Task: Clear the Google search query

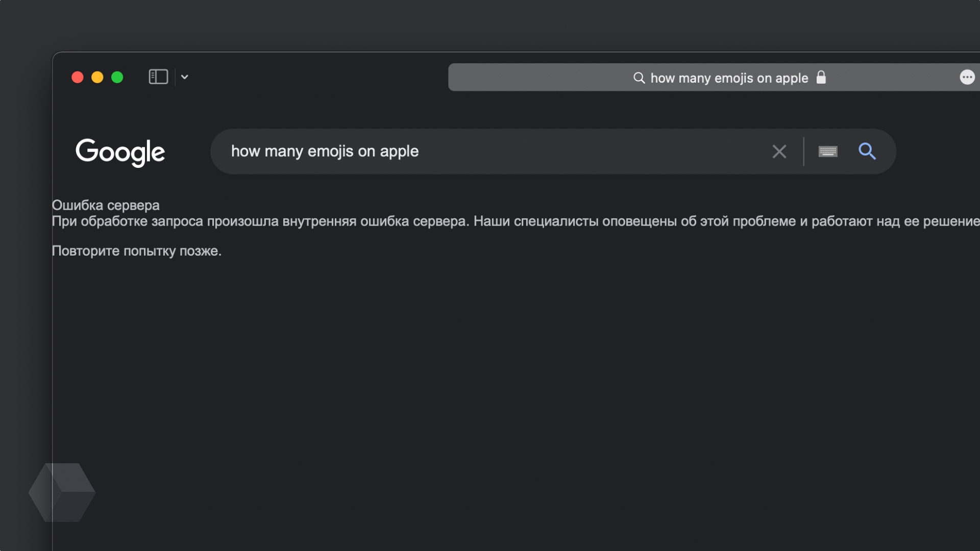Action: pos(779,152)
